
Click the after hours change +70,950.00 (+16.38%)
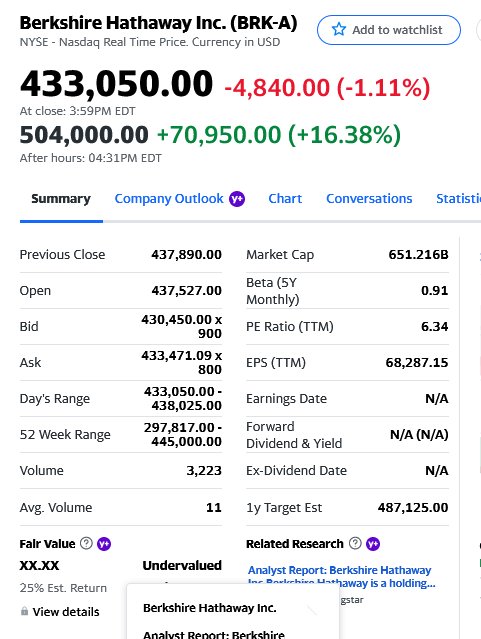[279, 135]
